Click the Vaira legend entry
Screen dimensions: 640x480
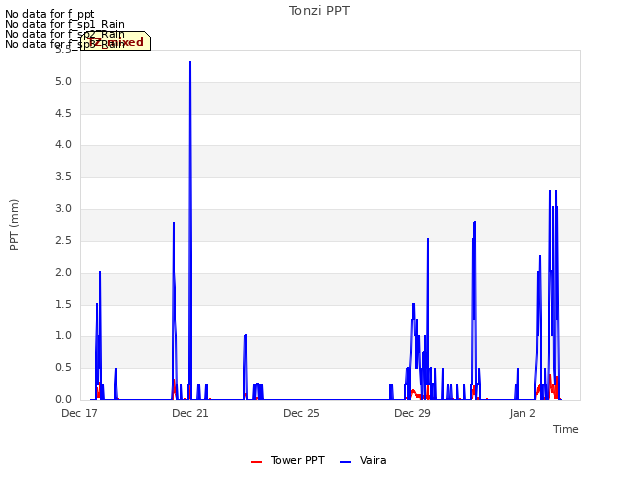[x=363, y=460]
